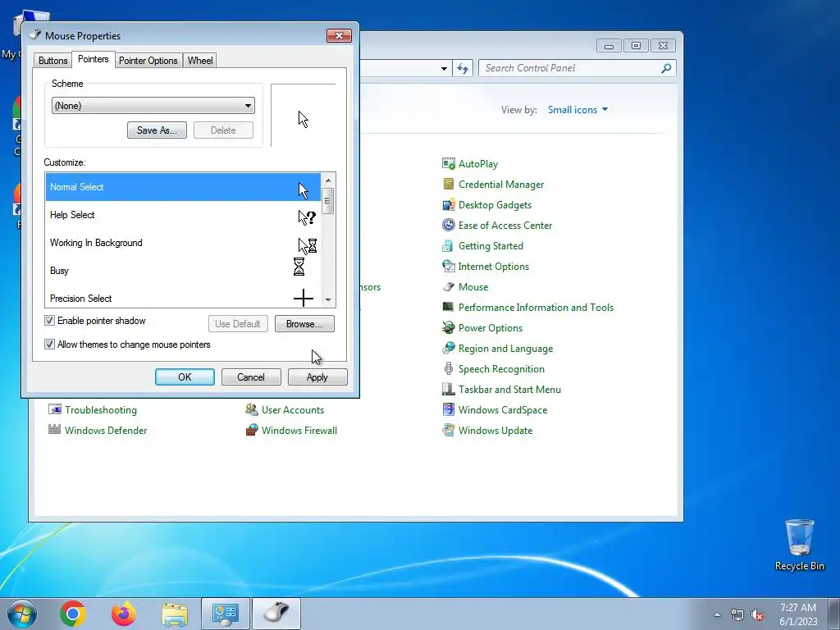Image resolution: width=840 pixels, height=630 pixels.
Task: Switch to the Pointer Options tab
Action: click(x=148, y=61)
